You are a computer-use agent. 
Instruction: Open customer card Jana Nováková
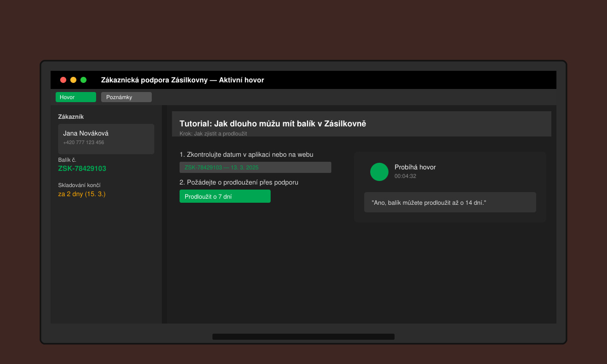pyautogui.click(x=106, y=139)
